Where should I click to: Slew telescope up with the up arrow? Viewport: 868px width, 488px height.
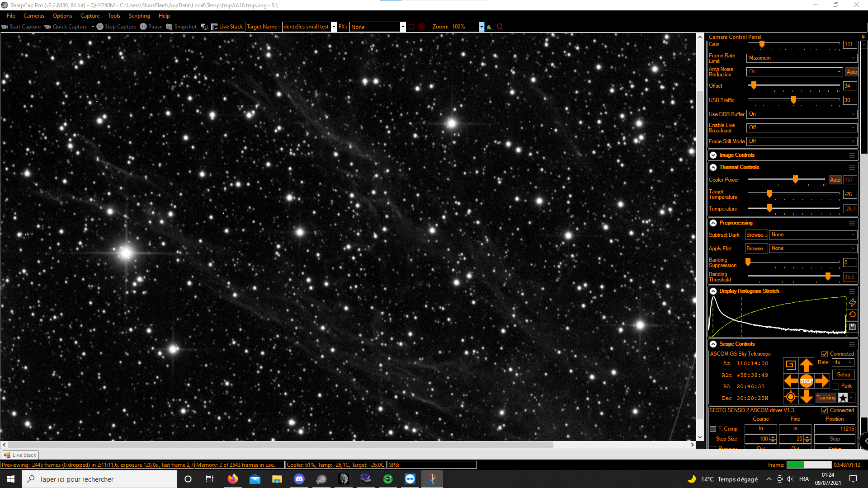coord(806,365)
